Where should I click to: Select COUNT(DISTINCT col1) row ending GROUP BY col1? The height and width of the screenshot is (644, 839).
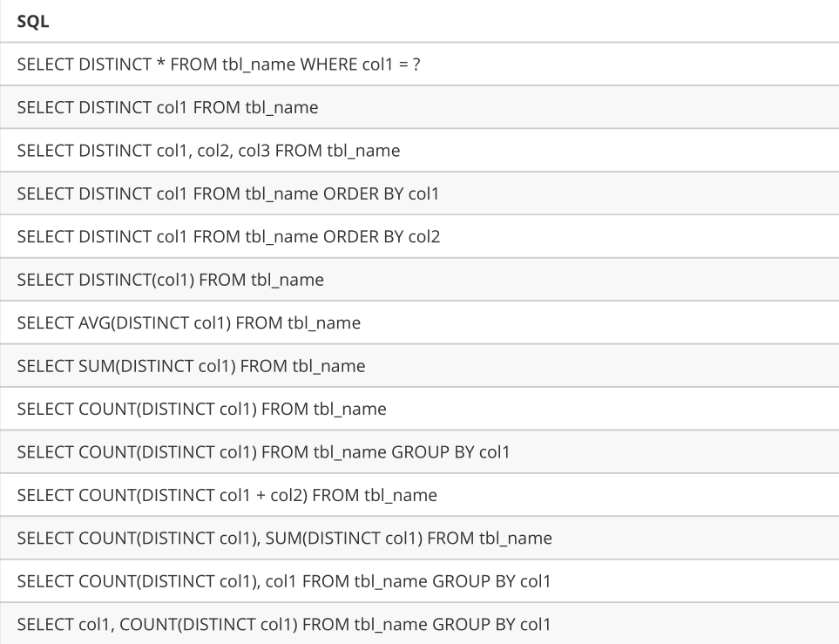click(x=420, y=451)
